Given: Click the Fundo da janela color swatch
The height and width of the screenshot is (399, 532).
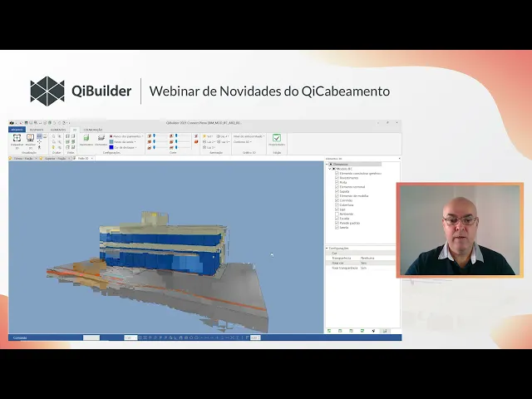Looking at the screenshot, I should click(111, 142).
